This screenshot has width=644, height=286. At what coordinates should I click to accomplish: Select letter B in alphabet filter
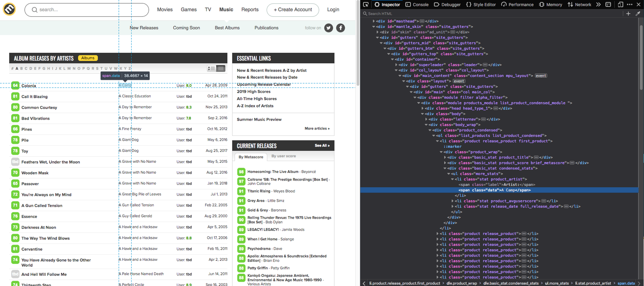click(x=21, y=69)
